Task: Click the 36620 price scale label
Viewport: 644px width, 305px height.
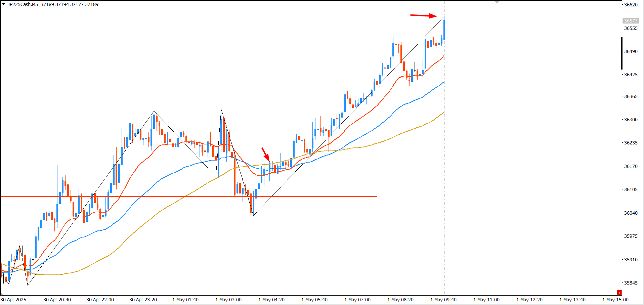Action: pyautogui.click(x=631, y=5)
